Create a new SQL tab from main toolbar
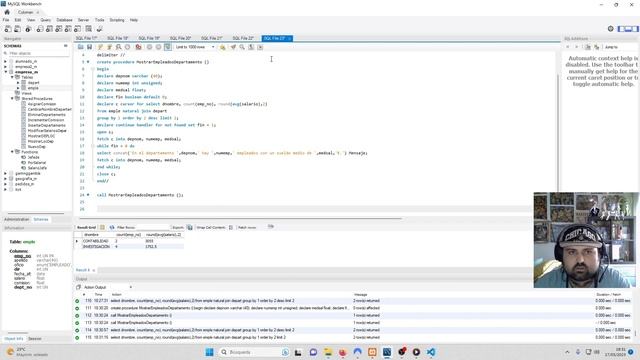 8,29
